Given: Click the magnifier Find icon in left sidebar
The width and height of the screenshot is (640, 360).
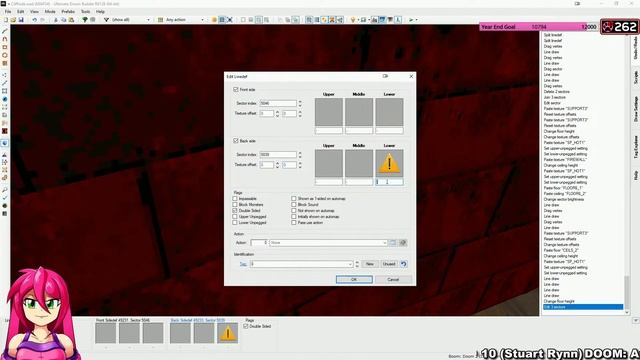Looking at the screenshot, I should tap(5, 190).
